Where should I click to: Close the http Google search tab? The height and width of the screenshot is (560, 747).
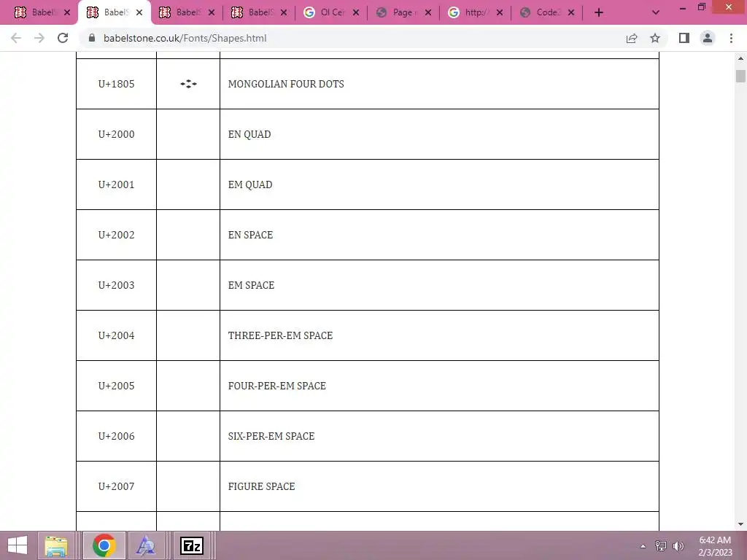500,13
